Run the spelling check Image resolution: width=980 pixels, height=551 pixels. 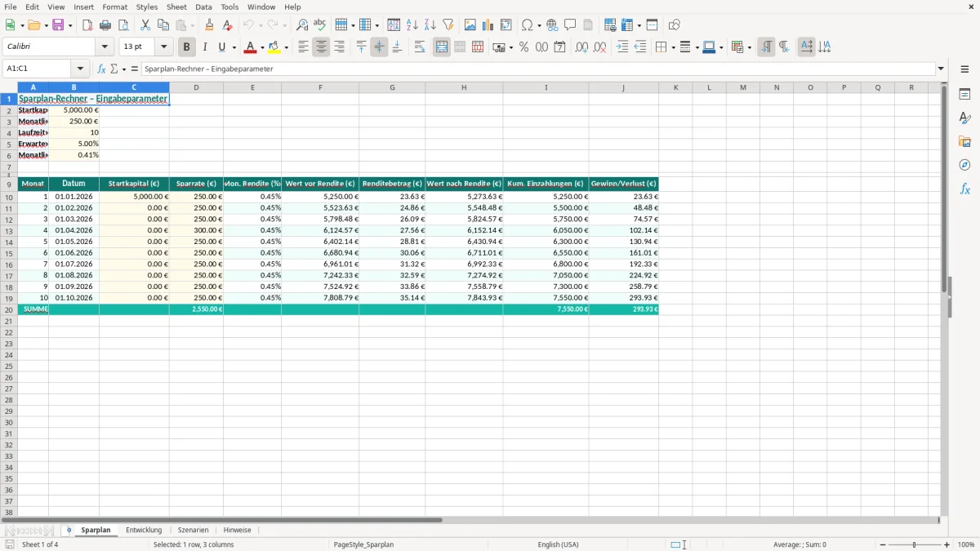pyautogui.click(x=320, y=25)
